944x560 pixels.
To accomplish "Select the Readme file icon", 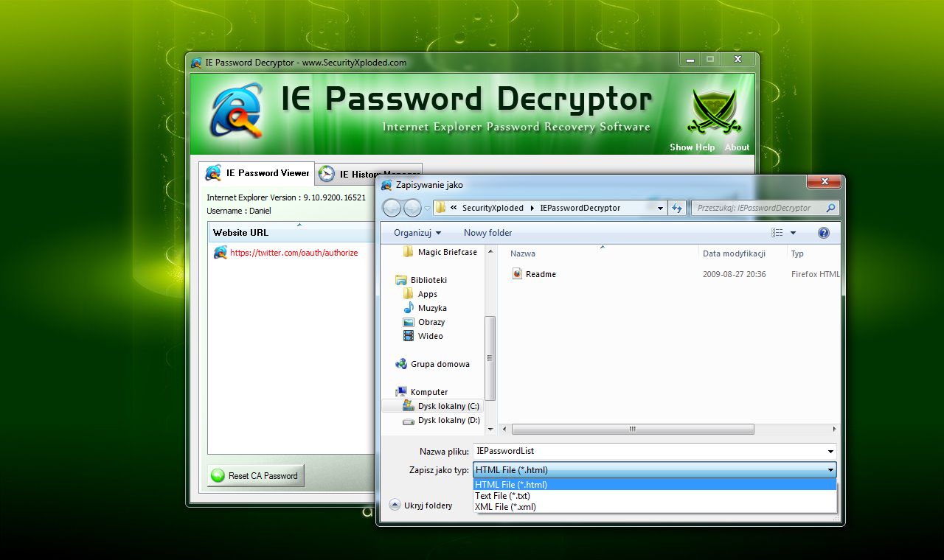I will click(x=517, y=274).
